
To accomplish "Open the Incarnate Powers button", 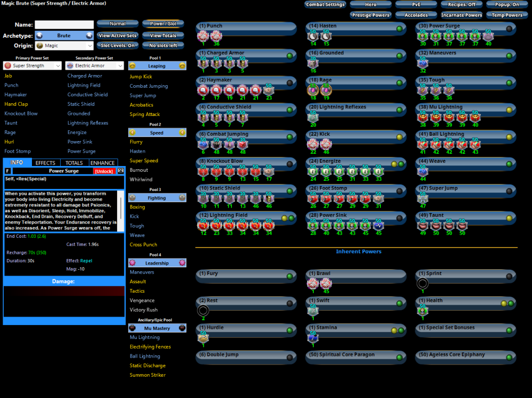I will coord(462,15).
